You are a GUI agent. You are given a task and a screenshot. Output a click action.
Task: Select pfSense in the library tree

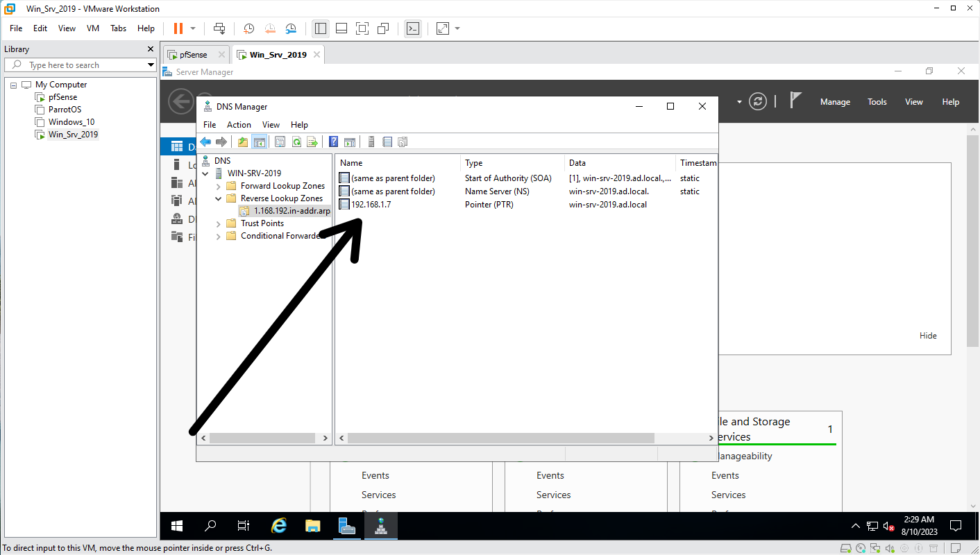click(x=62, y=97)
